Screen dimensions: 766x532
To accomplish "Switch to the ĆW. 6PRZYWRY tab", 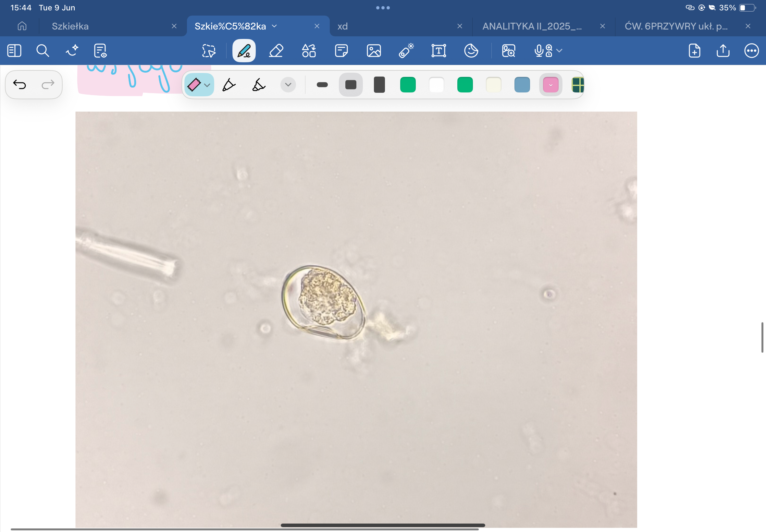I will click(x=676, y=26).
